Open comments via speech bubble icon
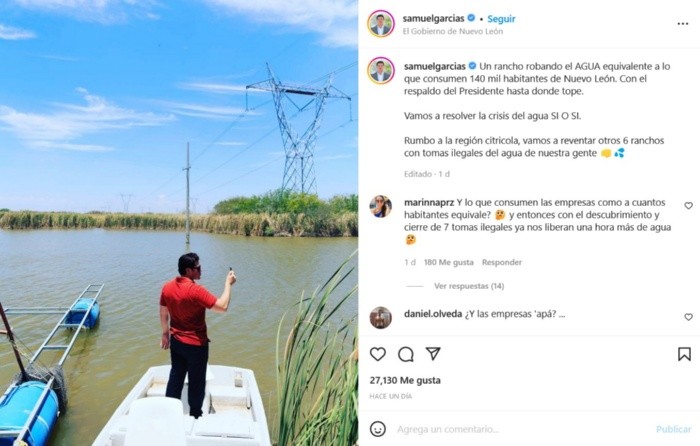Image resolution: width=700 pixels, height=446 pixels. click(406, 354)
